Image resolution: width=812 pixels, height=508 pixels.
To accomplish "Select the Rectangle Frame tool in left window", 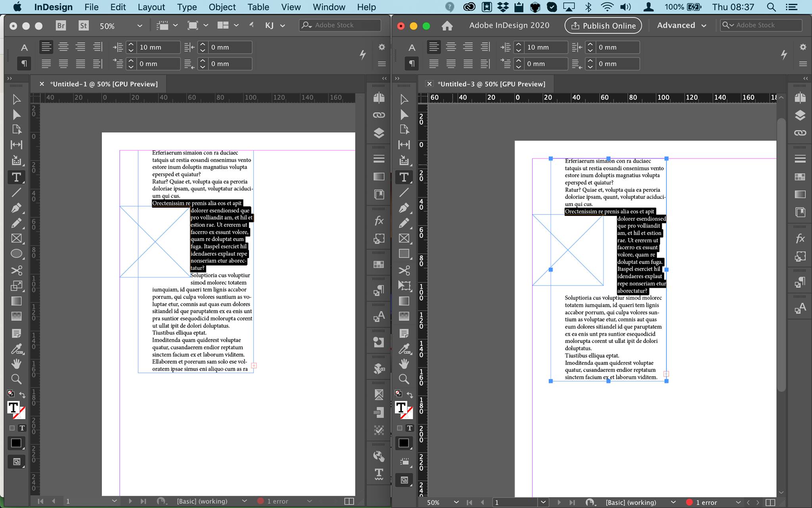I will tap(16, 239).
